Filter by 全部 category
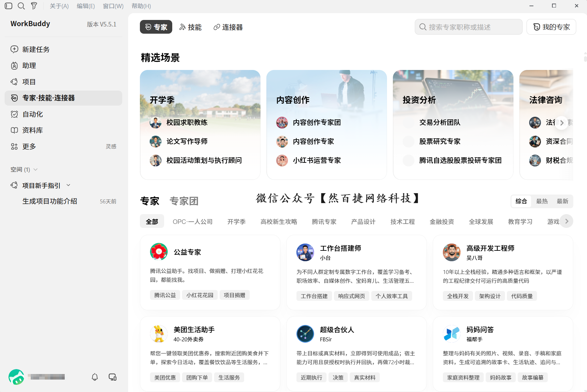Image resolution: width=587 pixels, height=392 pixels. [x=152, y=222]
